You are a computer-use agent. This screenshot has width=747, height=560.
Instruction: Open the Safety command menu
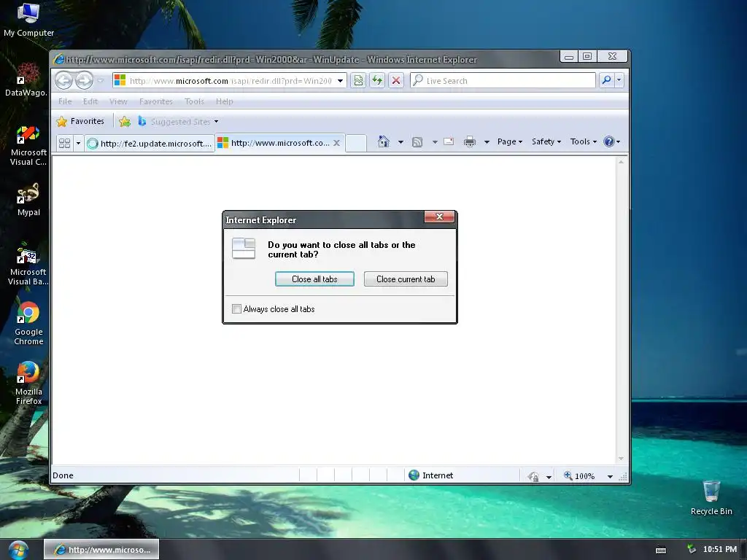[546, 141]
